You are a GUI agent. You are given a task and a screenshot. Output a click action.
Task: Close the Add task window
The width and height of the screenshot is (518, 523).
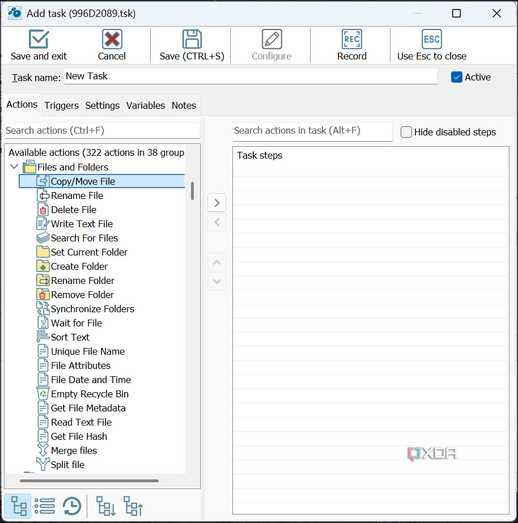[x=496, y=13]
